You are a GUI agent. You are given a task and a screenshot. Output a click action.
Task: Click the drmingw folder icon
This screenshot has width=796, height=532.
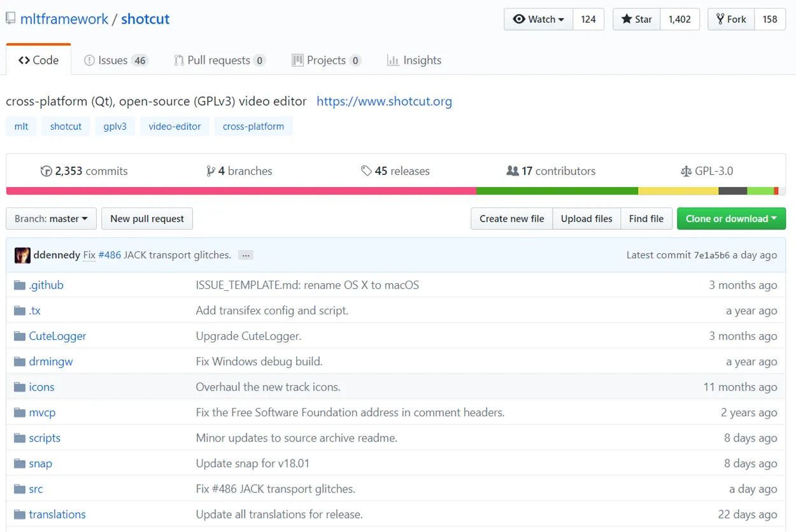(x=19, y=361)
